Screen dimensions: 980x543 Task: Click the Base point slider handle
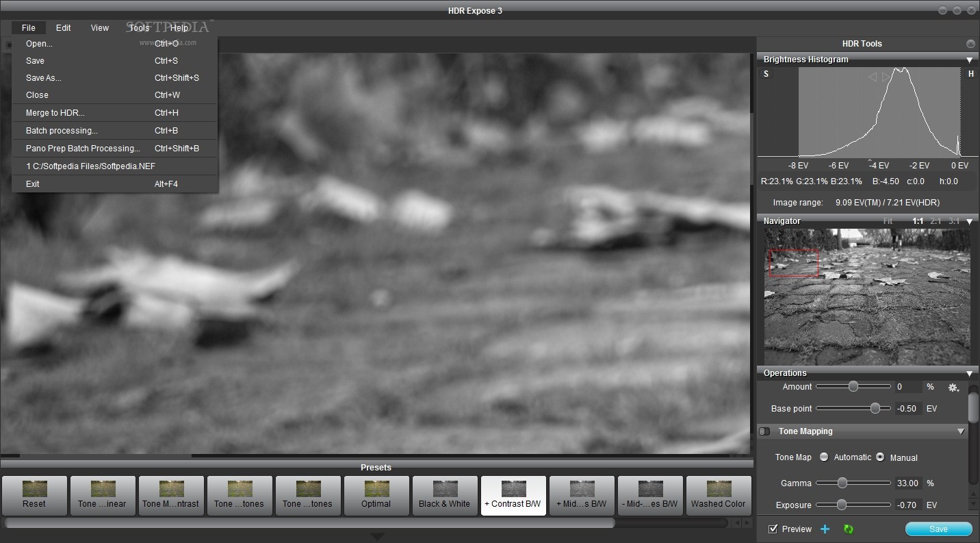tap(875, 408)
